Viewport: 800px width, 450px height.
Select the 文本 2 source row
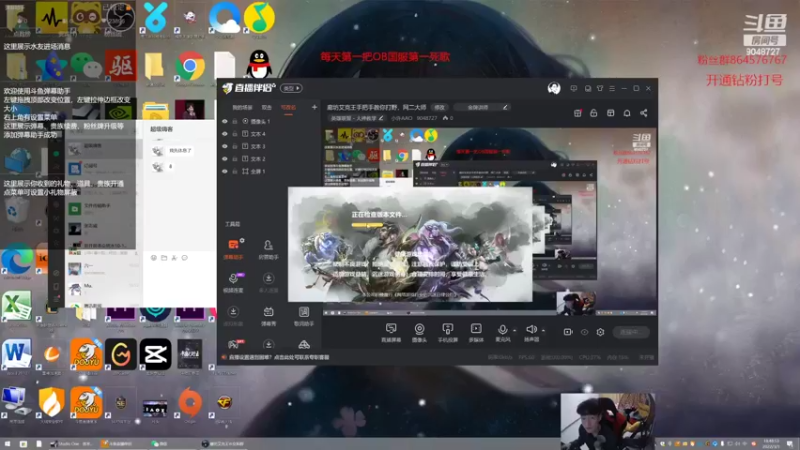[269, 159]
